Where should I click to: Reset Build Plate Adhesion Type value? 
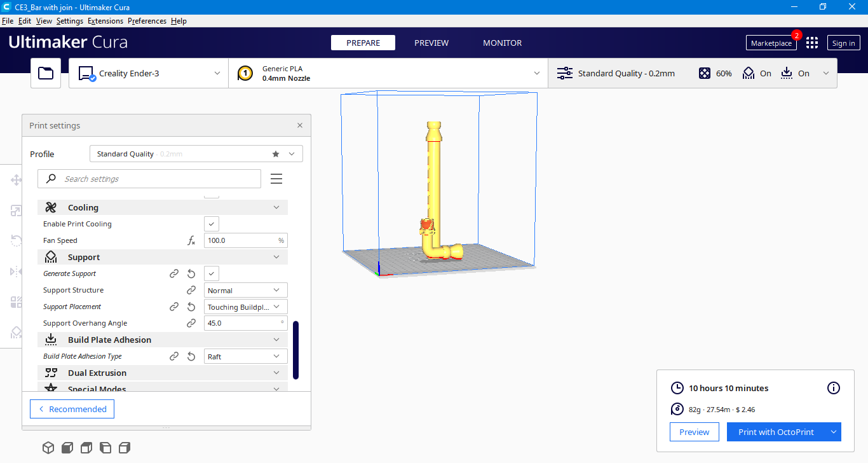pyautogui.click(x=191, y=356)
